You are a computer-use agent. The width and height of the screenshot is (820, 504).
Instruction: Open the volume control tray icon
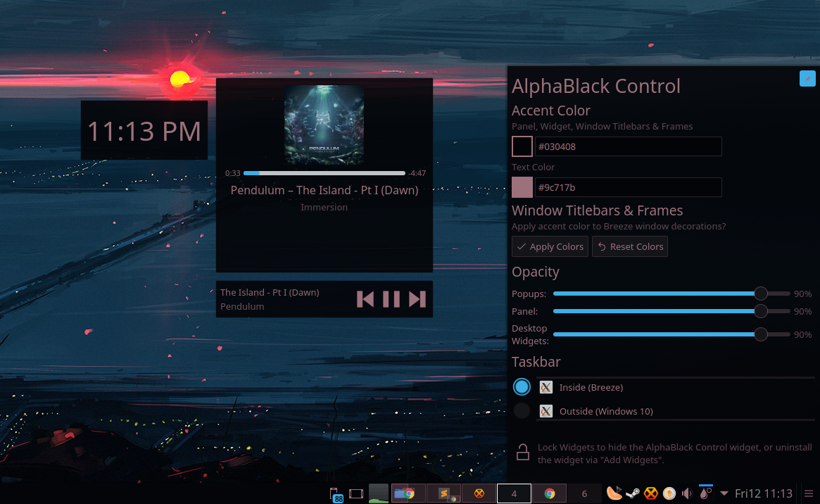pyautogui.click(x=687, y=493)
